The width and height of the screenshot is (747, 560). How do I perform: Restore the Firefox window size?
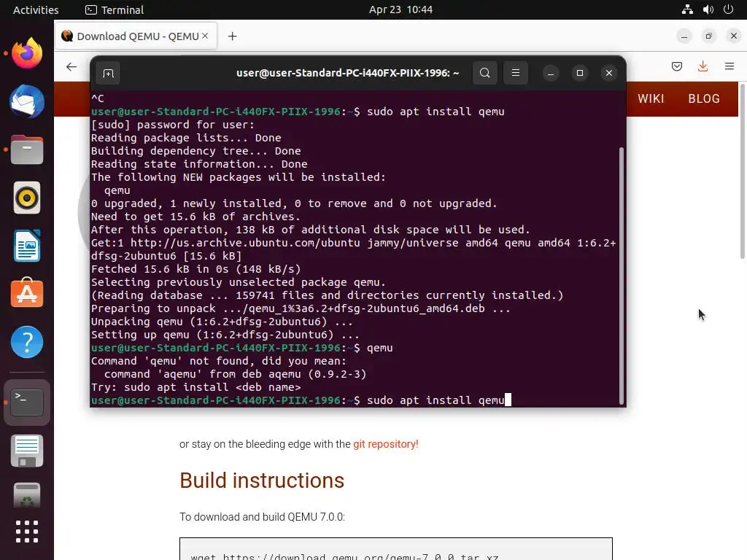[x=708, y=36]
